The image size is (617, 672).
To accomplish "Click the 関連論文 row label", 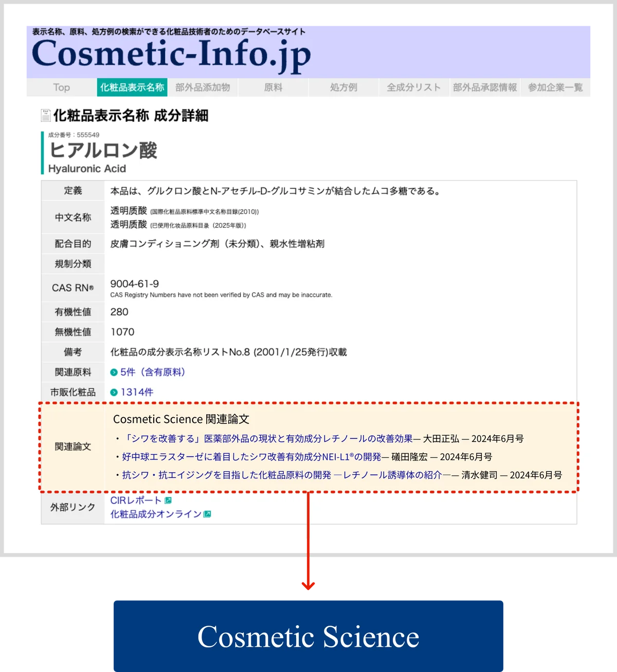I will 73,447.
